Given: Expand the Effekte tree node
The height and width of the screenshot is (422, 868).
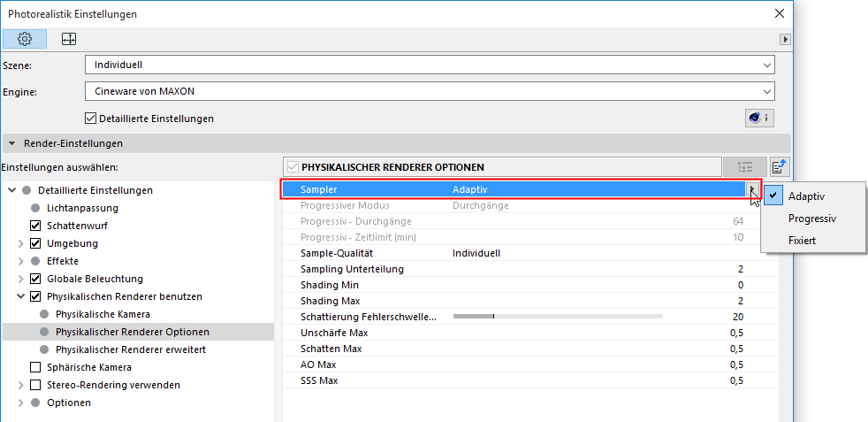Looking at the screenshot, I should tap(21, 261).
